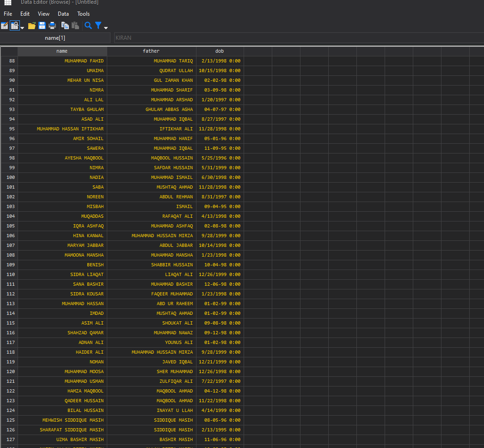Select the dob cell 10-04-98 0:00
Viewport: 484px width, 448px height.
[x=220, y=264]
